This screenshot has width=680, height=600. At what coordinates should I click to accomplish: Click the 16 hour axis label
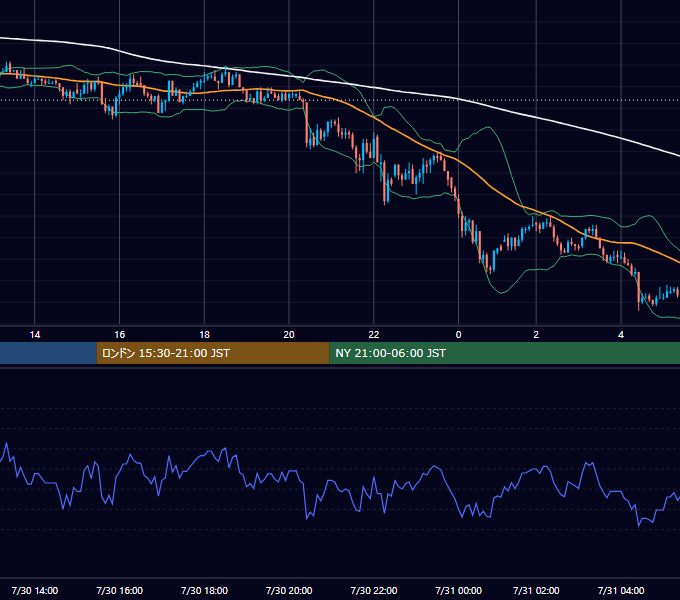[120, 335]
